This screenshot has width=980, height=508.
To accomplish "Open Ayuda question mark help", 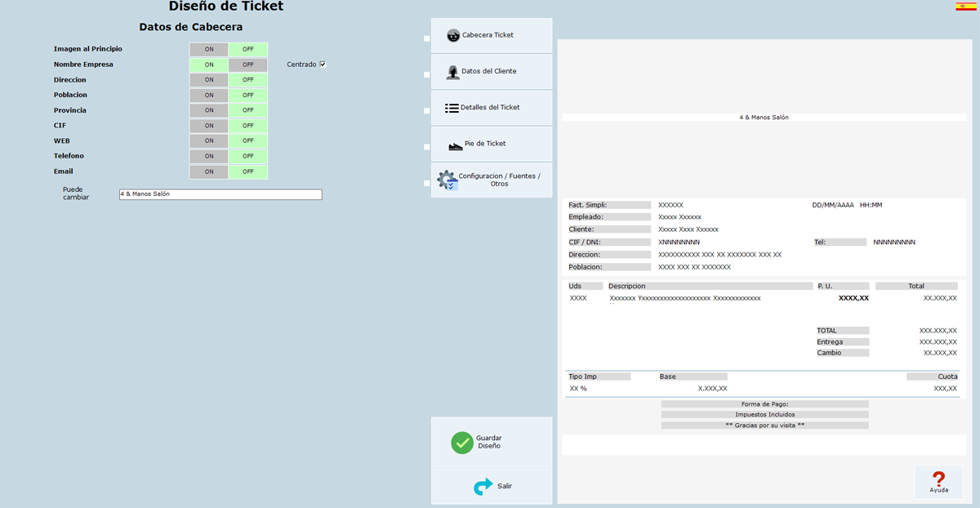I will (x=938, y=481).
